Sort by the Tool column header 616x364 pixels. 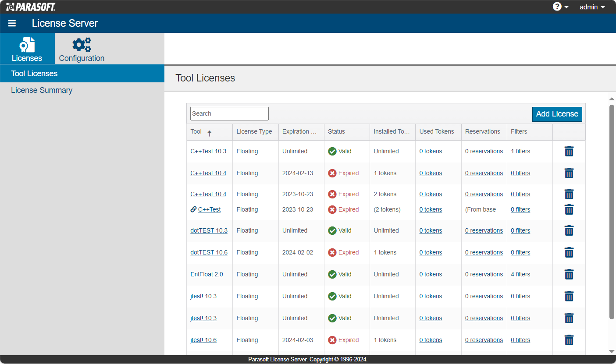tap(210, 132)
